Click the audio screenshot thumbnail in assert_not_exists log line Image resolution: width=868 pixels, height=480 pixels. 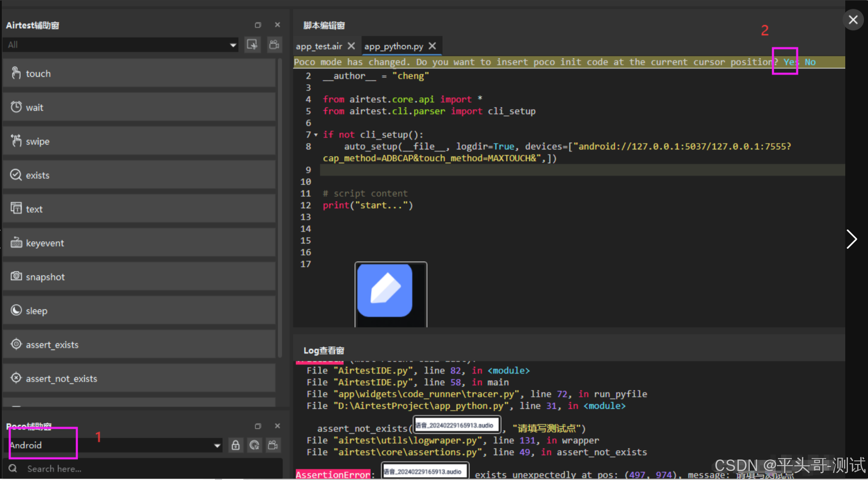pyautogui.click(x=457, y=425)
